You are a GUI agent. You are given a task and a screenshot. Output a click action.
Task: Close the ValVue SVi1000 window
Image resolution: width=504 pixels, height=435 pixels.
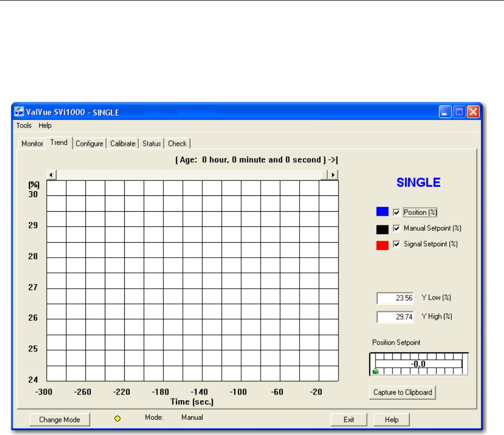[473, 112]
